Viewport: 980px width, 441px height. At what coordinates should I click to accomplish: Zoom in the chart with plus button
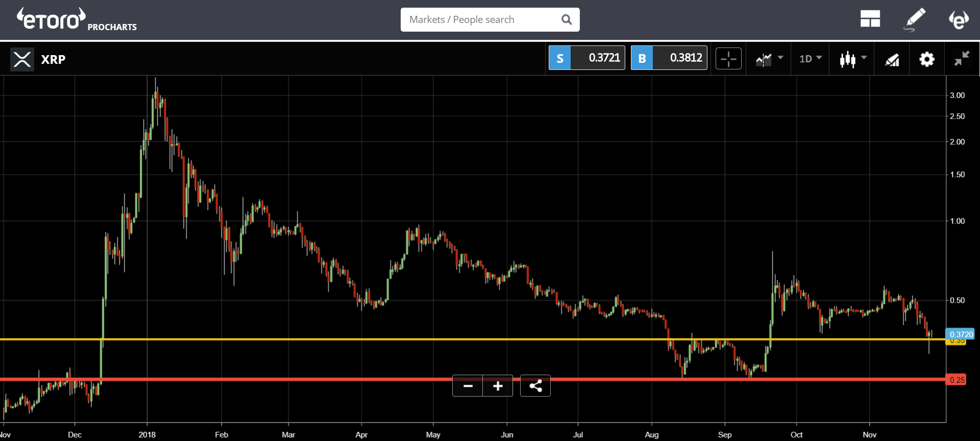pos(498,386)
